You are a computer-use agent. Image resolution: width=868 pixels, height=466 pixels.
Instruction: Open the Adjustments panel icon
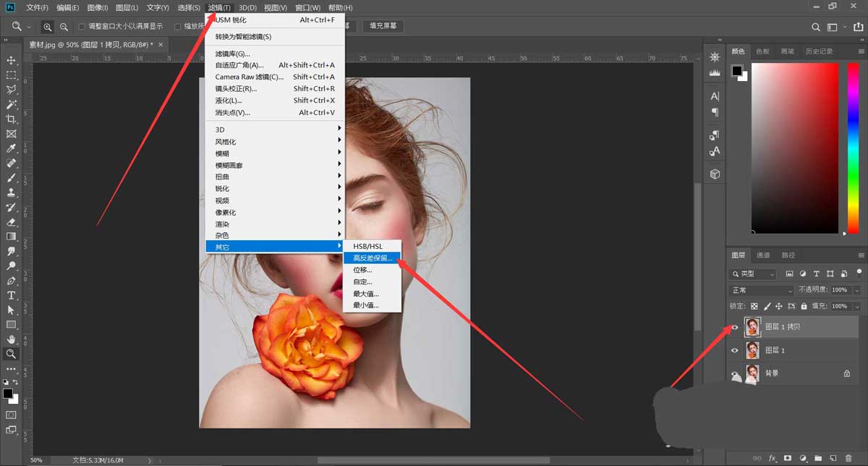pyautogui.click(x=714, y=56)
